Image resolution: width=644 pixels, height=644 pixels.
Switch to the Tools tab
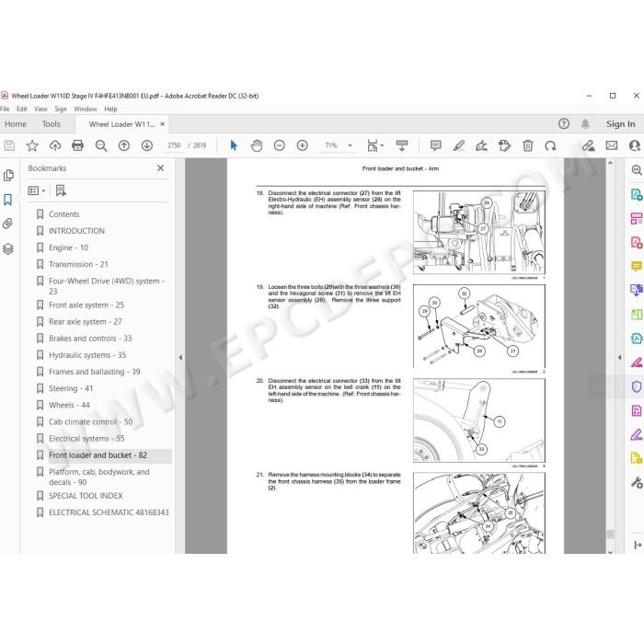click(x=52, y=124)
